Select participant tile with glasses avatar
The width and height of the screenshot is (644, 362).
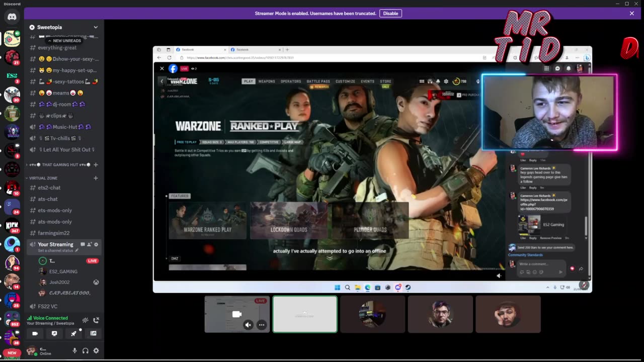pos(440,314)
